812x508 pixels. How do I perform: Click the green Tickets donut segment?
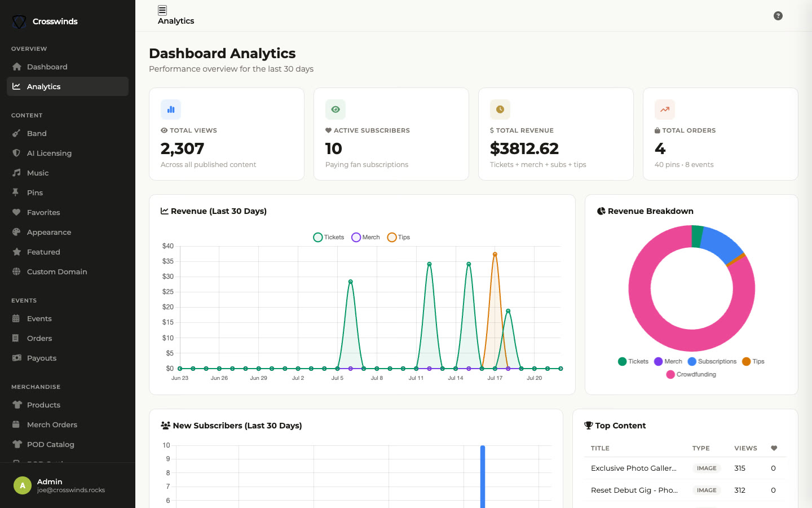(x=696, y=236)
